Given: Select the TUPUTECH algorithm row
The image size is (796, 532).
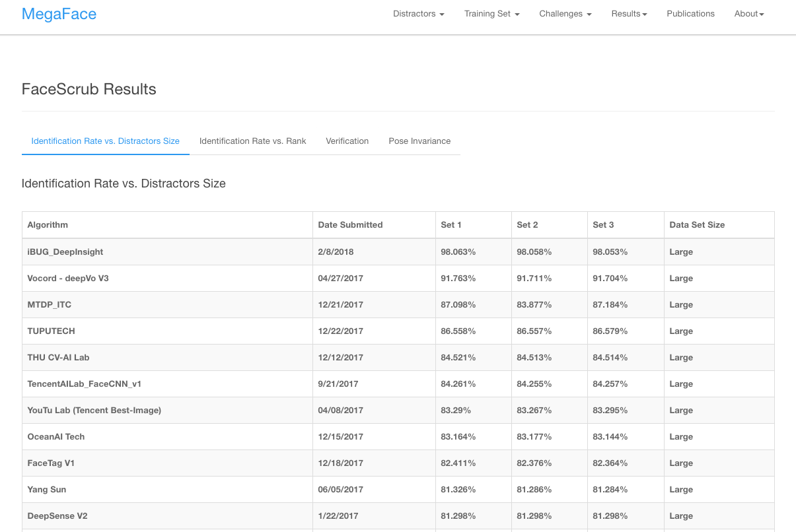Looking at the screenshot, I should point(51,331).
